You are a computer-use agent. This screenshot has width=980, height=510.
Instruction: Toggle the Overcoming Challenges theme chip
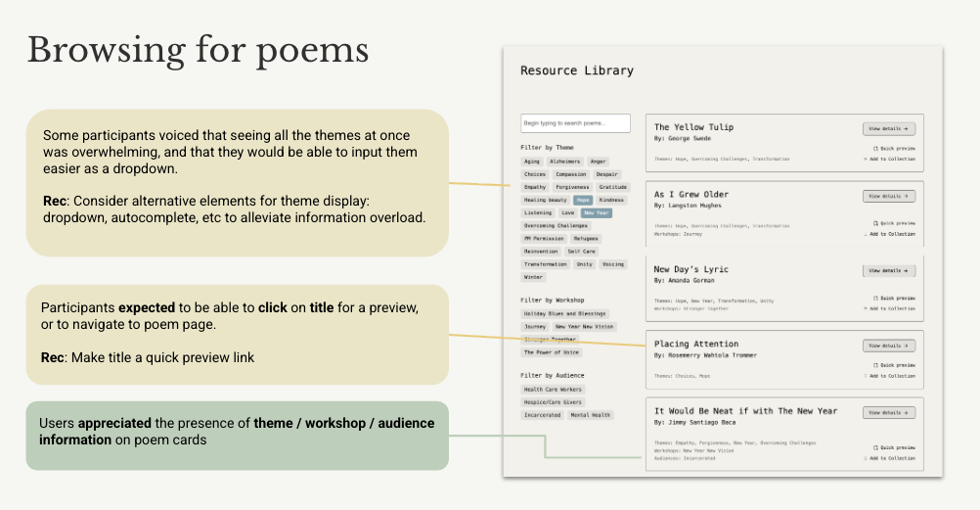(x=554, y=225)
